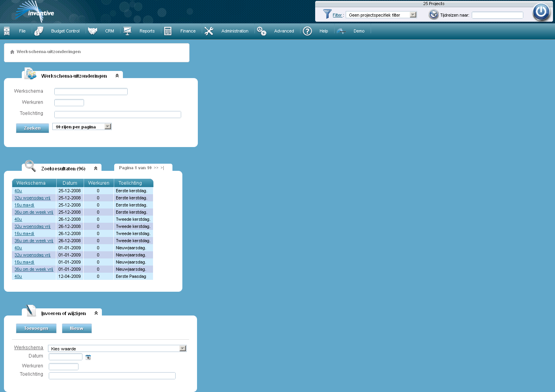The width and height of the screenshot is (555, 392).
Task: Click the Nieuw button
Action: coord(77,328)
